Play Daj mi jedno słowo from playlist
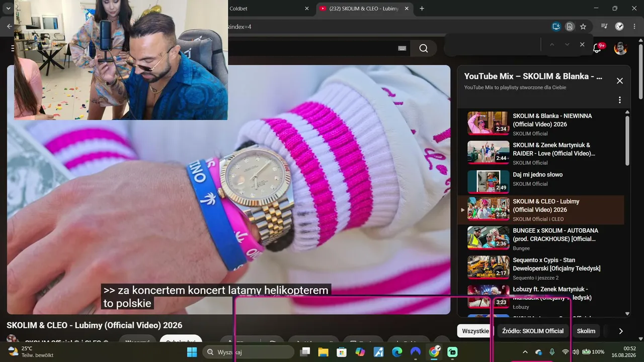The width and height of the screenshot is (644, 362). pyautogui.click(x=541, y=182)
